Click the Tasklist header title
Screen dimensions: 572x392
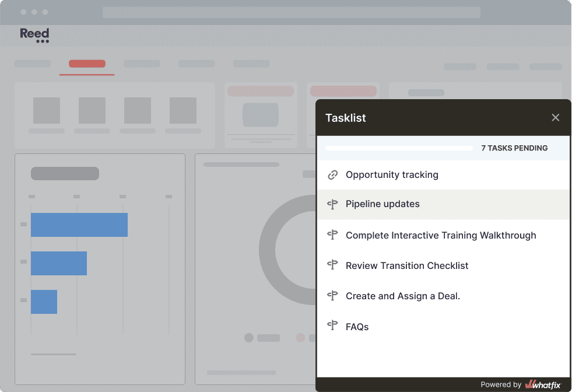coord(345,118)
